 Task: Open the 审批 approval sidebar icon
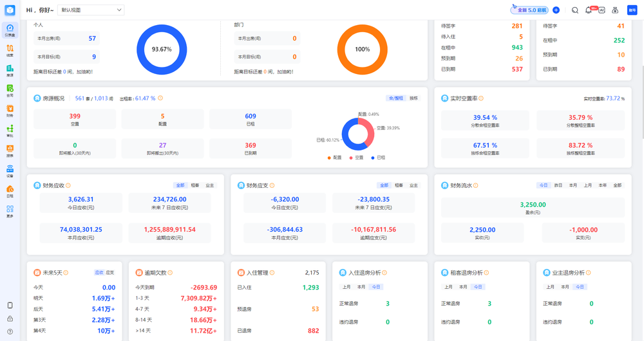click(x=10, y=131)
